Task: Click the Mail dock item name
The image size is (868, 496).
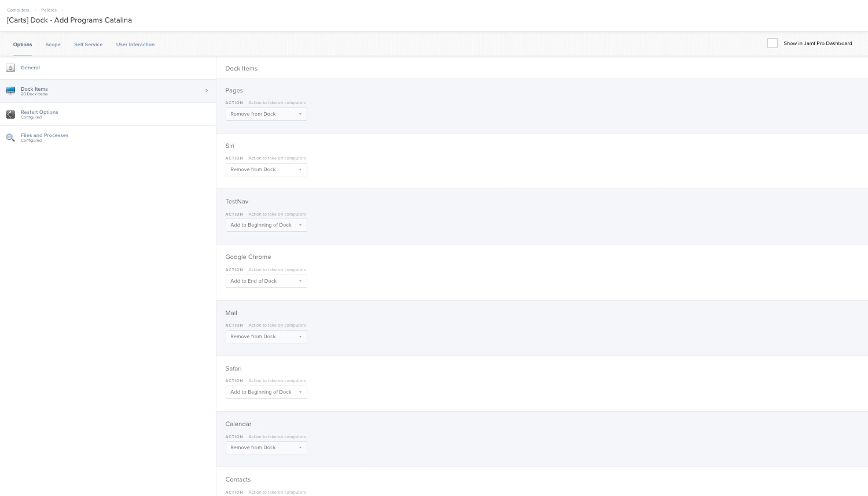Action: pos(231,313)
